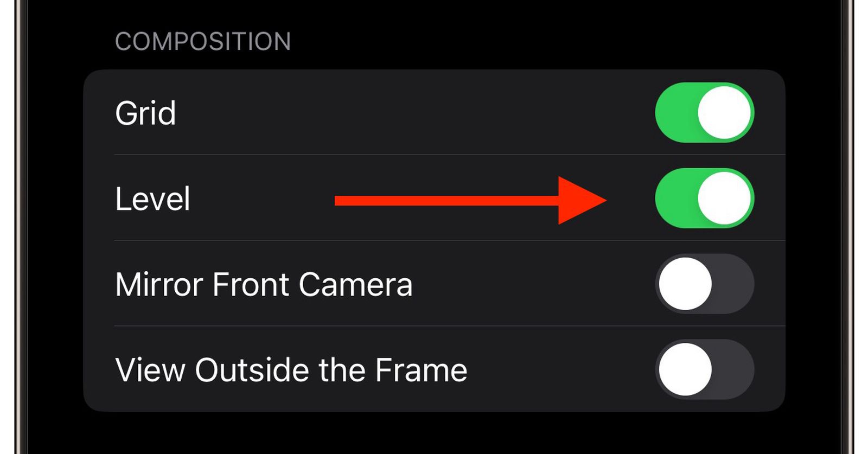The width and height of the screenshot is (868, 454).
Task: Turn on View Outside the Frame
Action: pos(704,369)
